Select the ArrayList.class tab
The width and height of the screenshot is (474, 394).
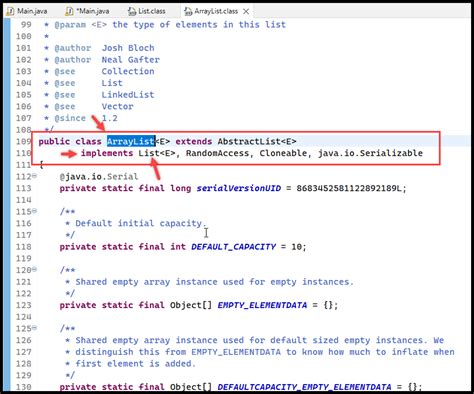216,11
